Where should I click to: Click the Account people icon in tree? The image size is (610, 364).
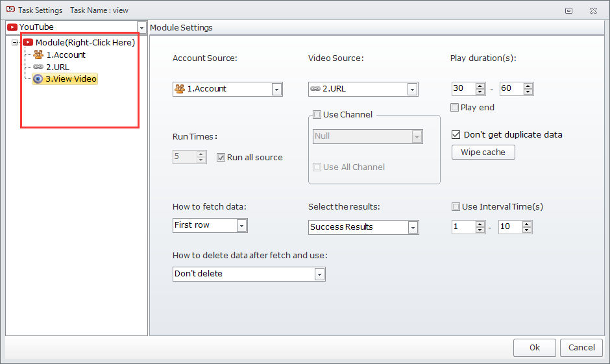point(38,55)
